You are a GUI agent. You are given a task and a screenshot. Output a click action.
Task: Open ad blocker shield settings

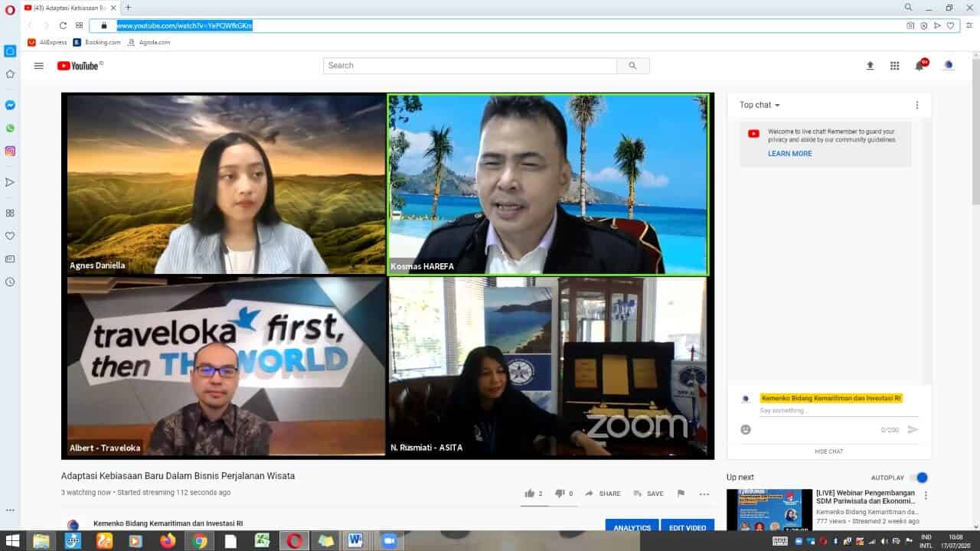pos(924,25)
